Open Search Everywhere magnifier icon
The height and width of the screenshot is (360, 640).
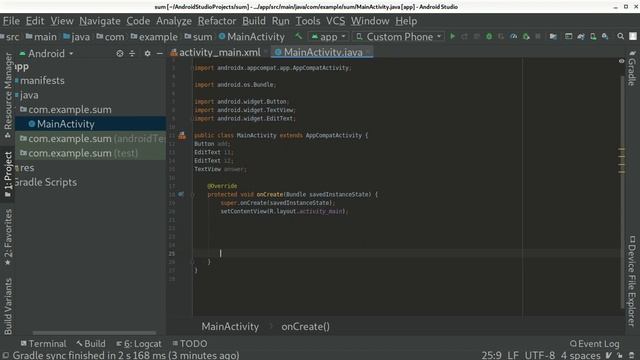click(x=620, y=36)
